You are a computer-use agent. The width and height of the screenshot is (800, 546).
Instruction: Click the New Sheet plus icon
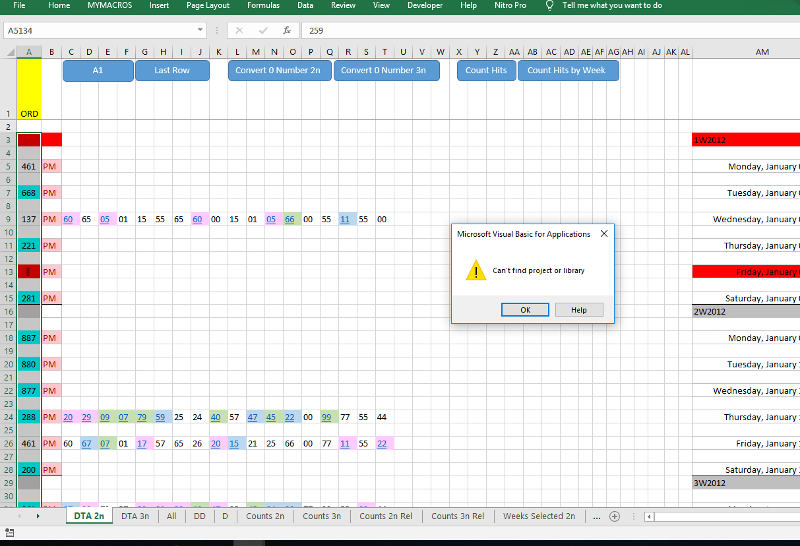tap(615, 516)
